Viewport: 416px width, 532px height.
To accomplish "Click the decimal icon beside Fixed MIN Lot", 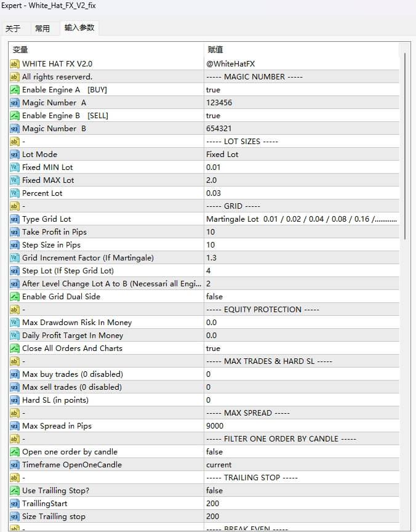I will (x=15, y=167).
